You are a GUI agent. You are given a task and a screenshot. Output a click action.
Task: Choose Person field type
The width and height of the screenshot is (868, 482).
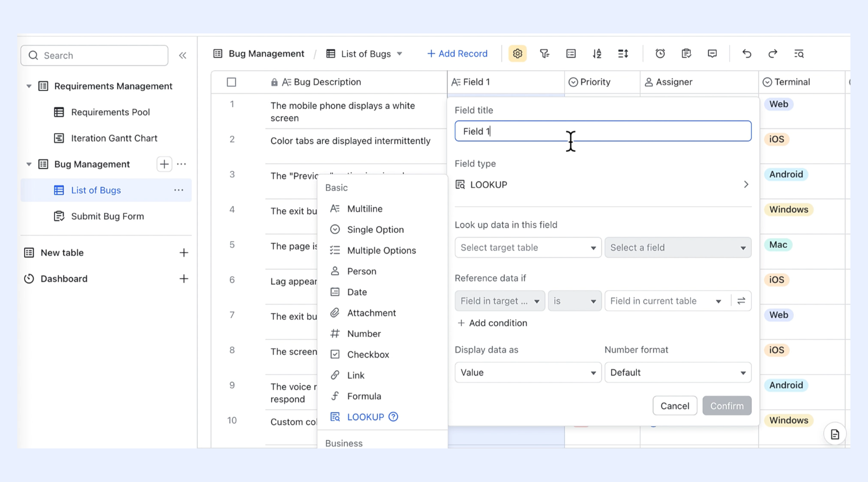[382, 271]
